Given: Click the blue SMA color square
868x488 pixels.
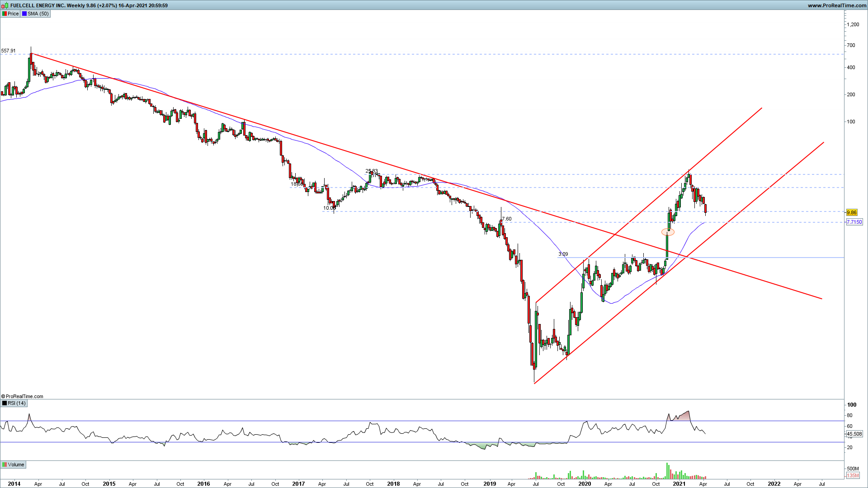Looking at the screenshot, I should pyautogui.click(x=24, y=14).
